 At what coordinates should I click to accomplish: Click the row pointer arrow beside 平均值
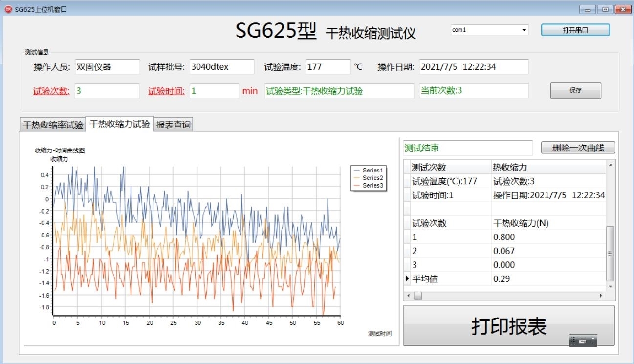[407, 279]
